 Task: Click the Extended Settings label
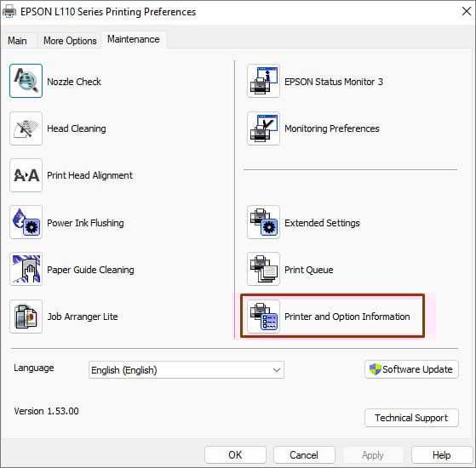[322, 223]
